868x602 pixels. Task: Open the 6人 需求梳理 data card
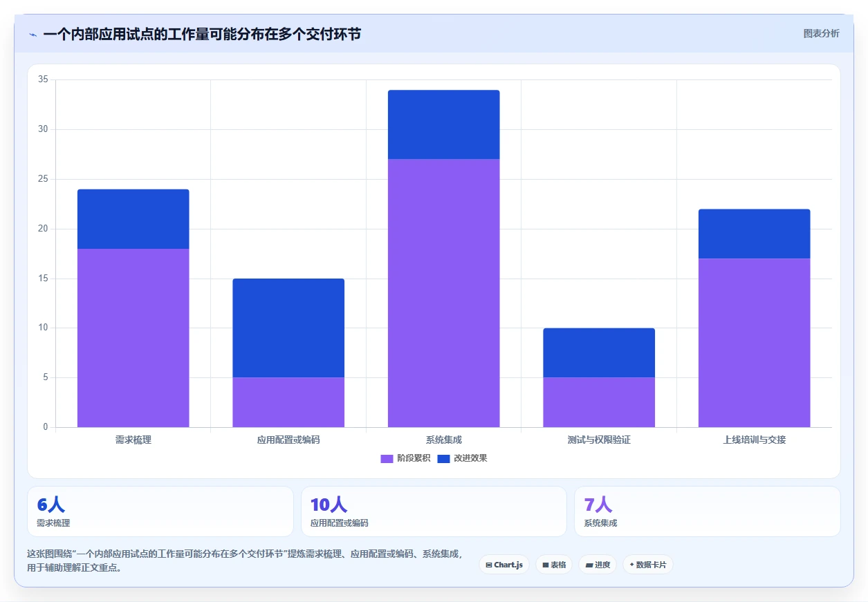(160, 511)
